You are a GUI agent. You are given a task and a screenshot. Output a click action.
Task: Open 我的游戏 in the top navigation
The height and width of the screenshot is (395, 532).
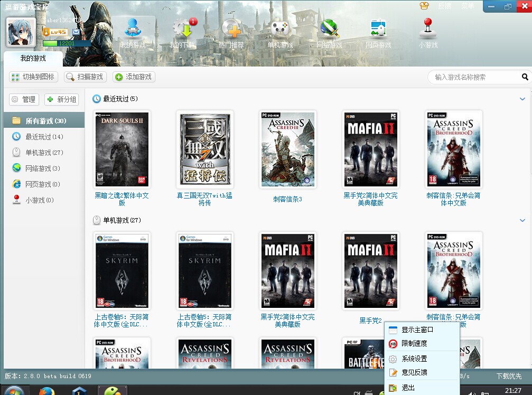click(x=133, y=33)
